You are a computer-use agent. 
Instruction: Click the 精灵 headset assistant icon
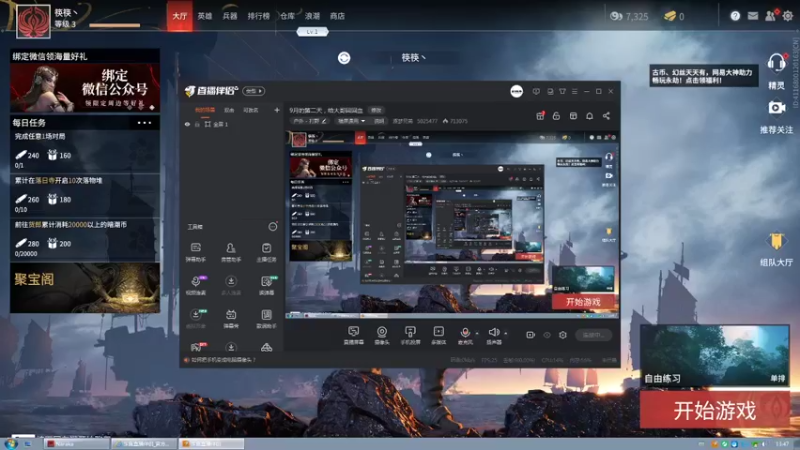[776, 64]
